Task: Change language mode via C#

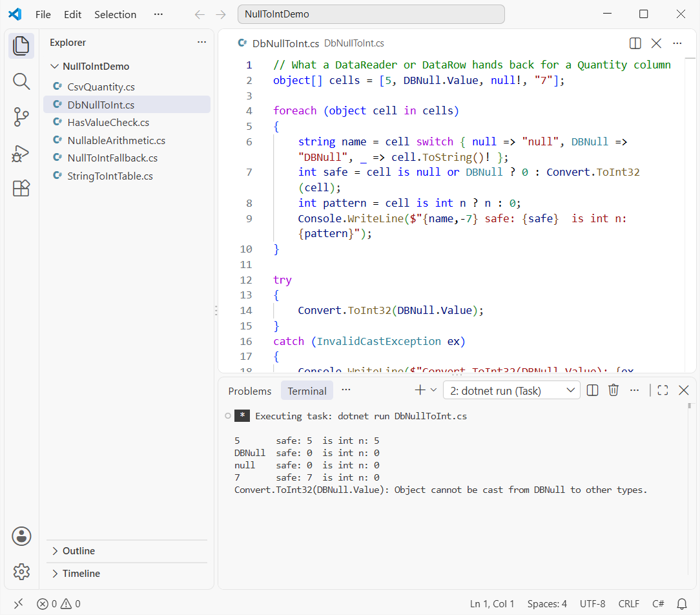Action: point(658,604)
